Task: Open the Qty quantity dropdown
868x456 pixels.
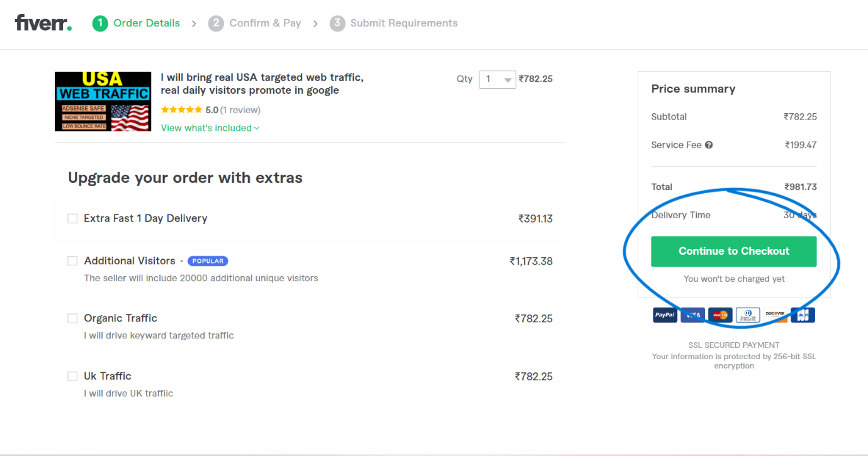Action: [x=497, y=79]
